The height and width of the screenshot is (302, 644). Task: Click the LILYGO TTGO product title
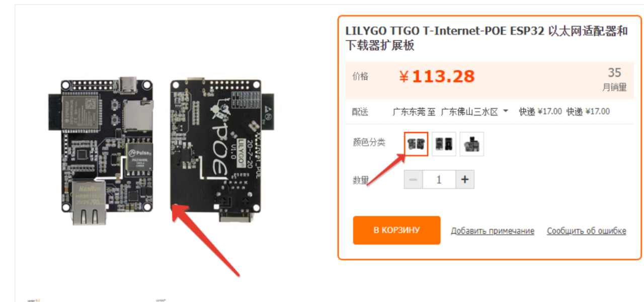(x=487, y=38)
